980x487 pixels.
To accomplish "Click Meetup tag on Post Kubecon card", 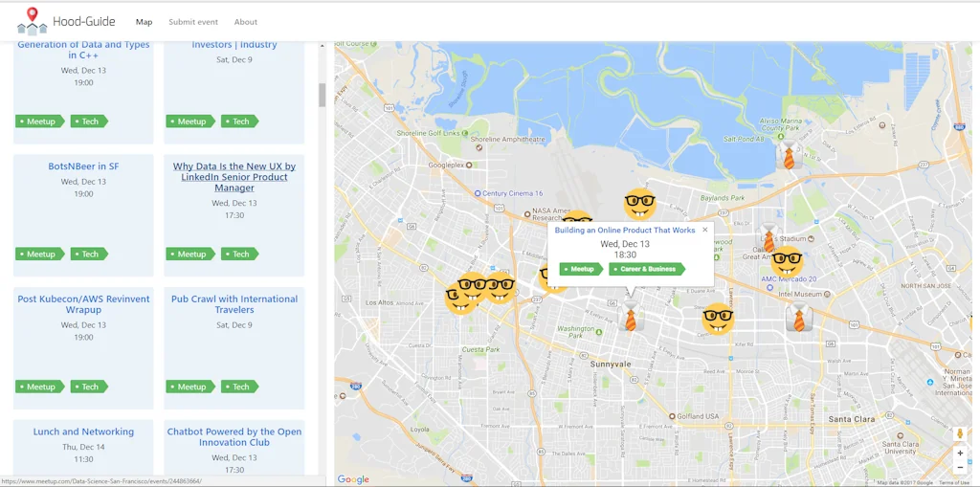I will click(40, 387).
